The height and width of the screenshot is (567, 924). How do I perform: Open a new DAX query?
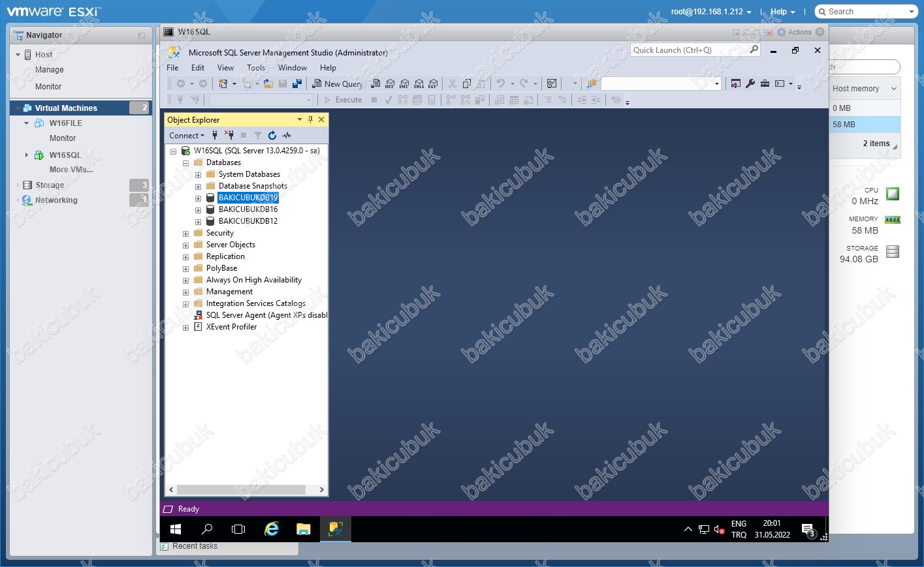click(433, 84)
